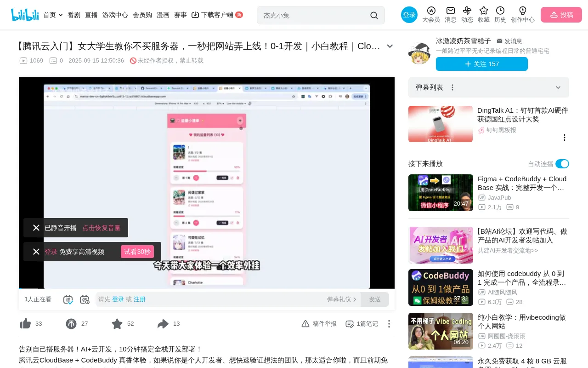Open Figma + CodeBuddy video thumbnail
The height and width of the screenshot is (368, 588).
coord(441,193)
